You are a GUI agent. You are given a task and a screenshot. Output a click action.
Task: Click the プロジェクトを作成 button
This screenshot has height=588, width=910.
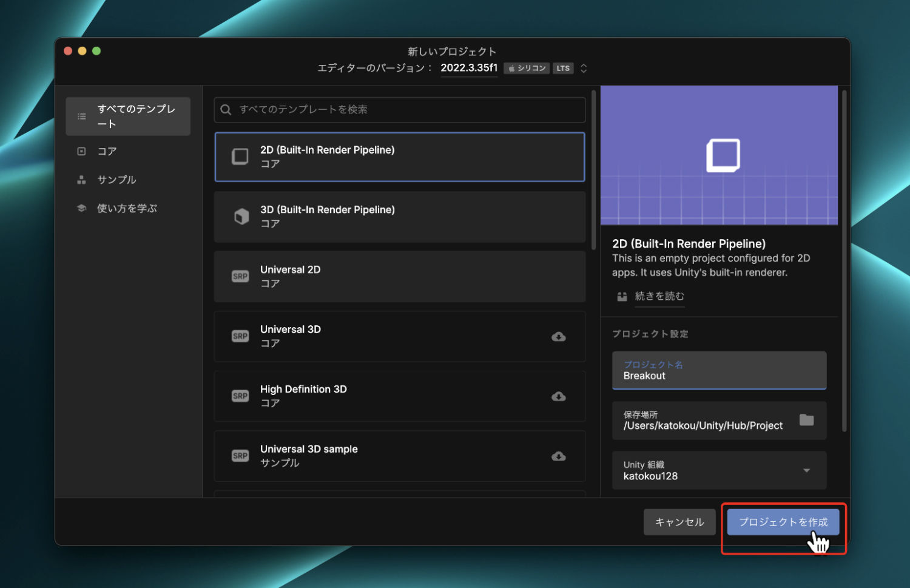pos(783,522)
